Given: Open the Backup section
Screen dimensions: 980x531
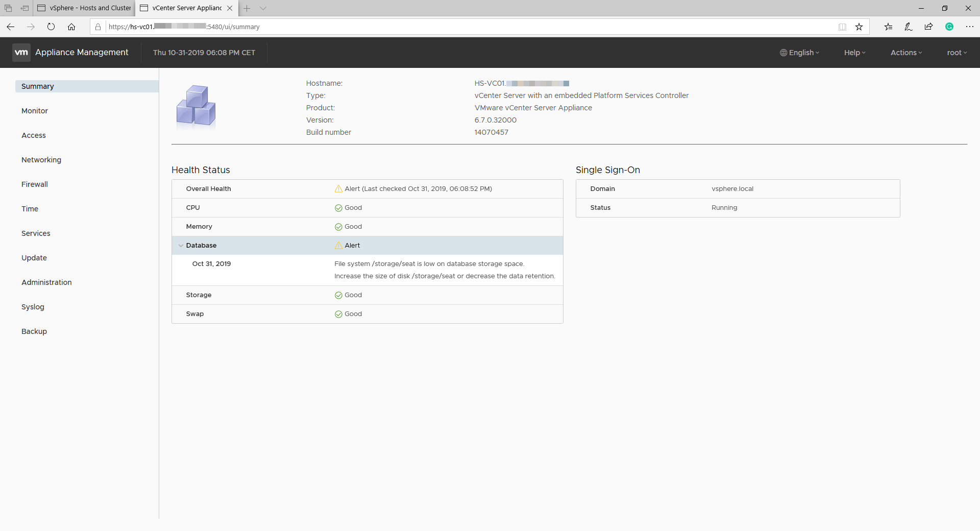Looking at the screenshot, I should (34, 331).
